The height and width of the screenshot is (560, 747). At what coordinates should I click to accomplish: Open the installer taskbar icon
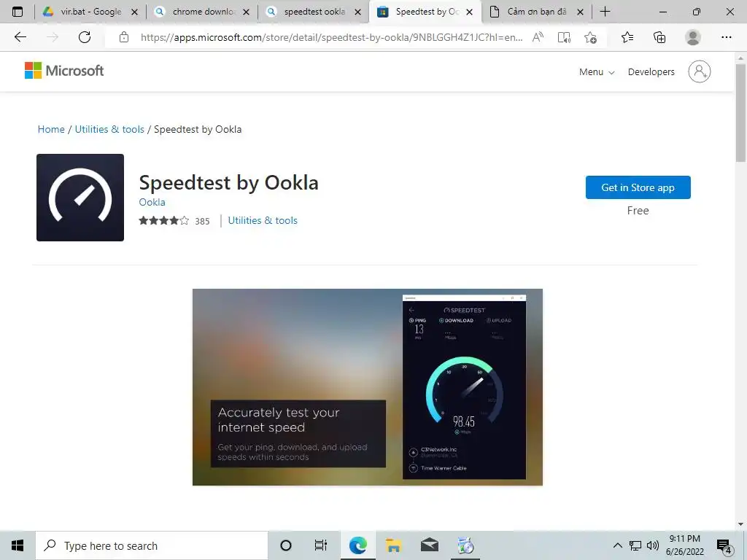465,545
